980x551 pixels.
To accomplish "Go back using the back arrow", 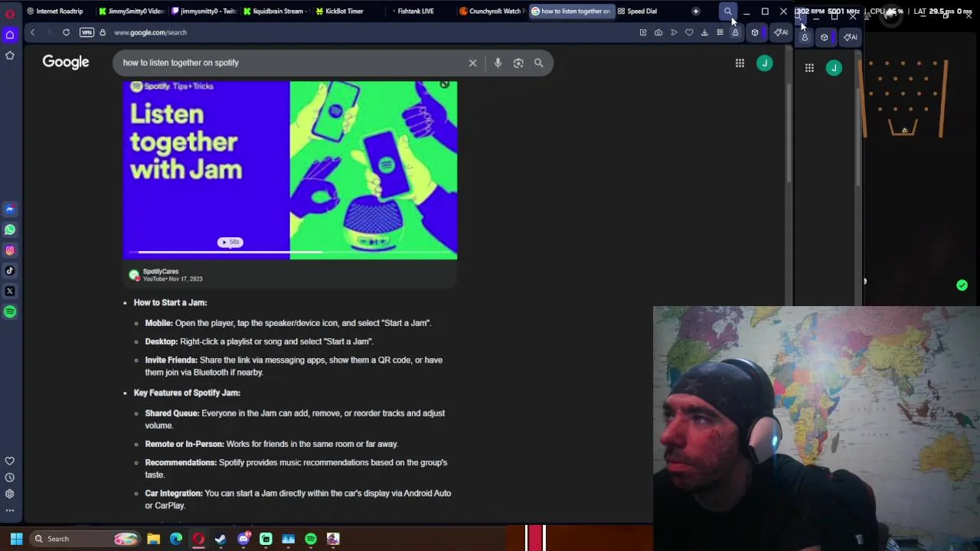I will [32, 32].
